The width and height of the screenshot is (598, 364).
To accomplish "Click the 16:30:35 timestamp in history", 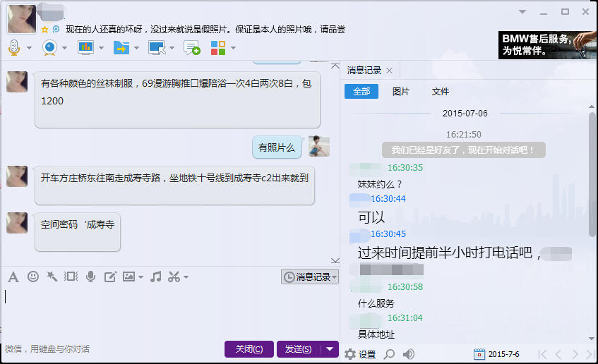I will [x=405, y=168].
